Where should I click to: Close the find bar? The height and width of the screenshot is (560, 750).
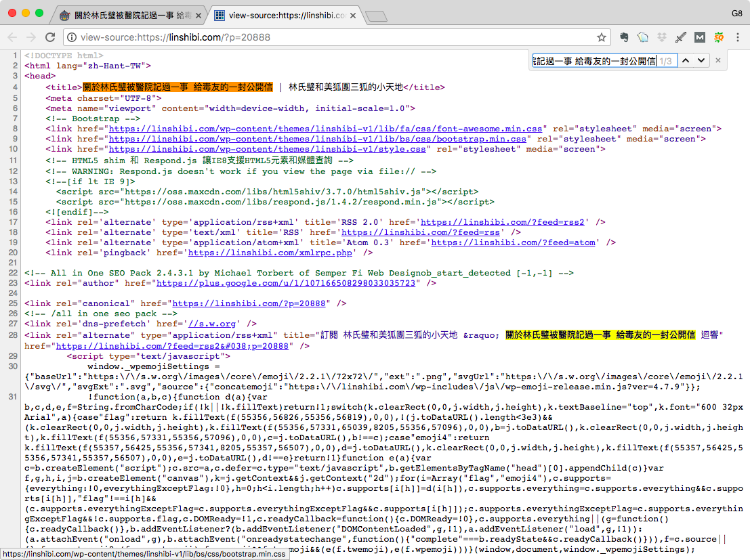coord(718,60)
